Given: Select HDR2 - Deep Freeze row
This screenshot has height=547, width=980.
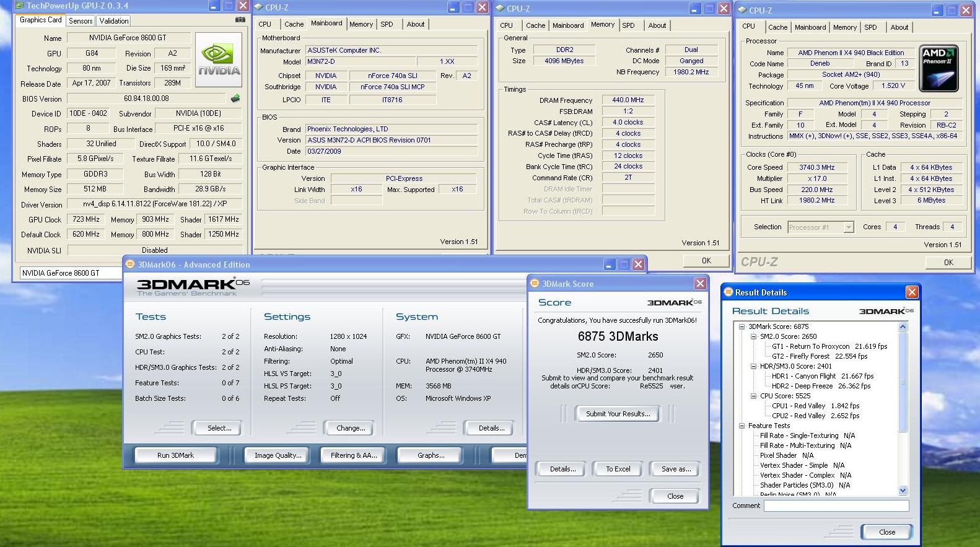Looking at the screenshot, I should click(821, 386).
